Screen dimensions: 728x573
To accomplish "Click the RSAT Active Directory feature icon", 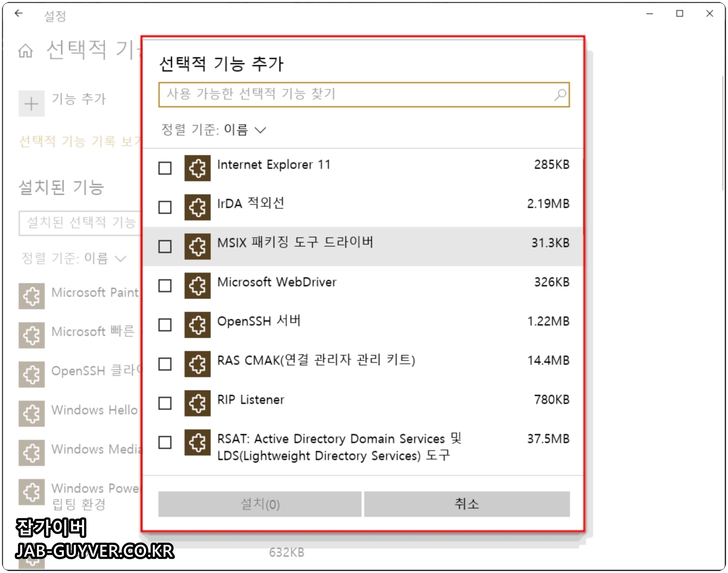I will click(197, 442).
